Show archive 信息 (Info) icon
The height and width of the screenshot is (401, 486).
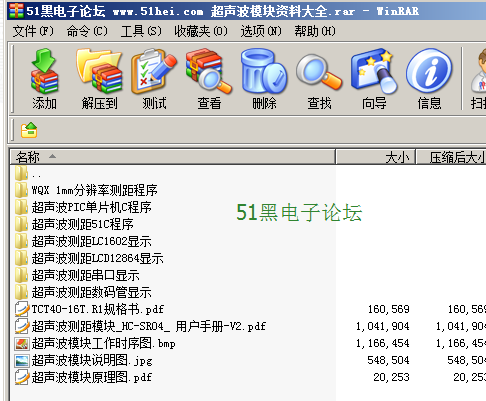click(x=429, y=79)
